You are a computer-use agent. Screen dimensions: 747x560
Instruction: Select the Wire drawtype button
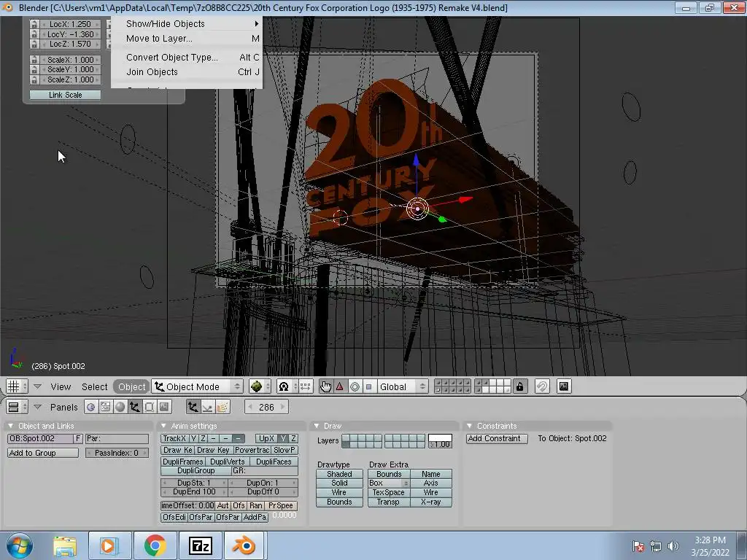339,492
